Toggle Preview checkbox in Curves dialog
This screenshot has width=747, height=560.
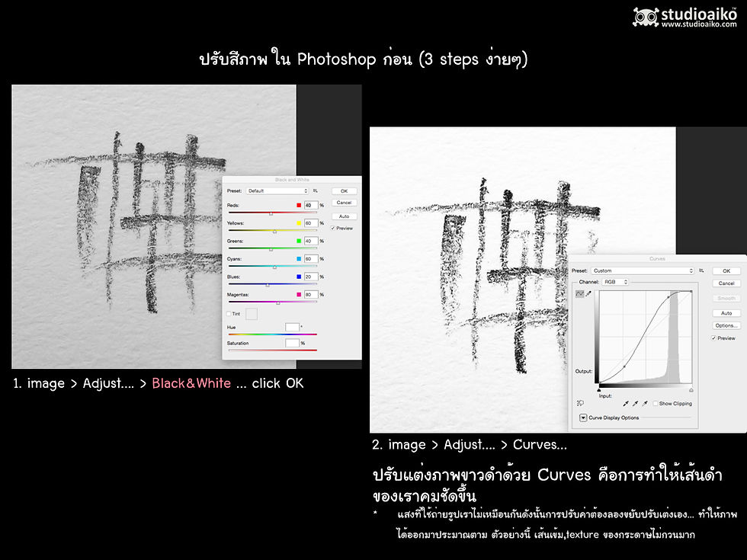tap(713, 338)
